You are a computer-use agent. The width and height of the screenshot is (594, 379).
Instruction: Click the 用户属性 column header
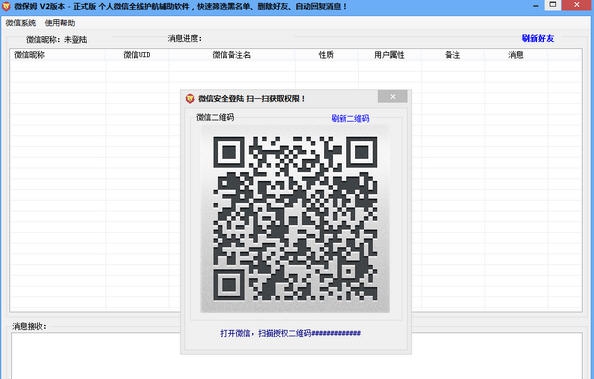coord(389,55)
